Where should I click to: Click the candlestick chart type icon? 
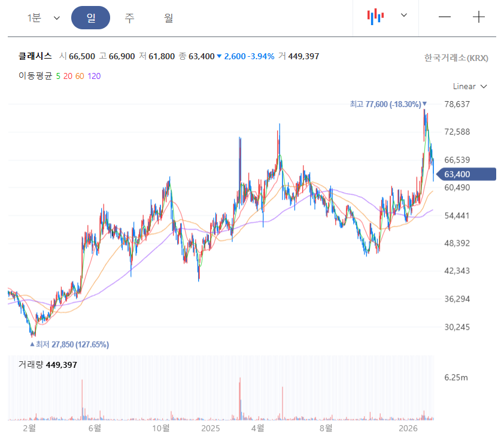(x=375, y=17)
